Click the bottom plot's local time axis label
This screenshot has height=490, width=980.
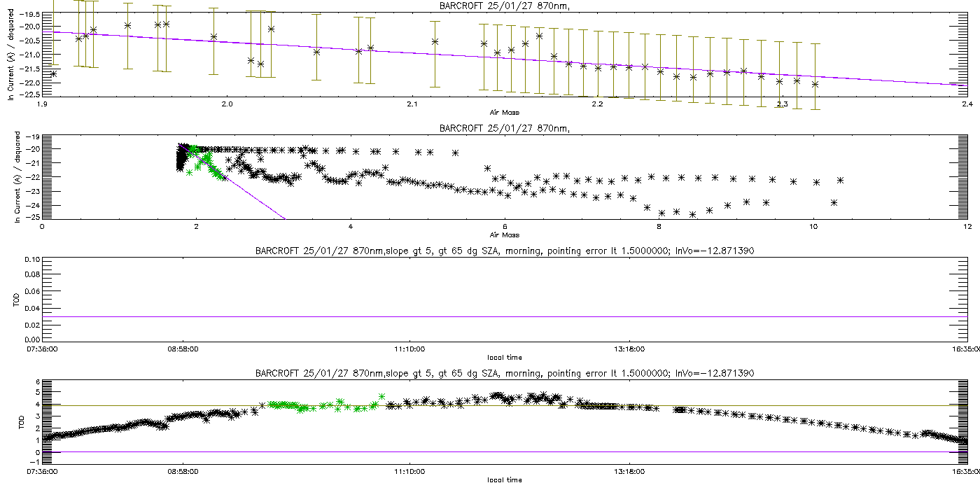point(504,479)
